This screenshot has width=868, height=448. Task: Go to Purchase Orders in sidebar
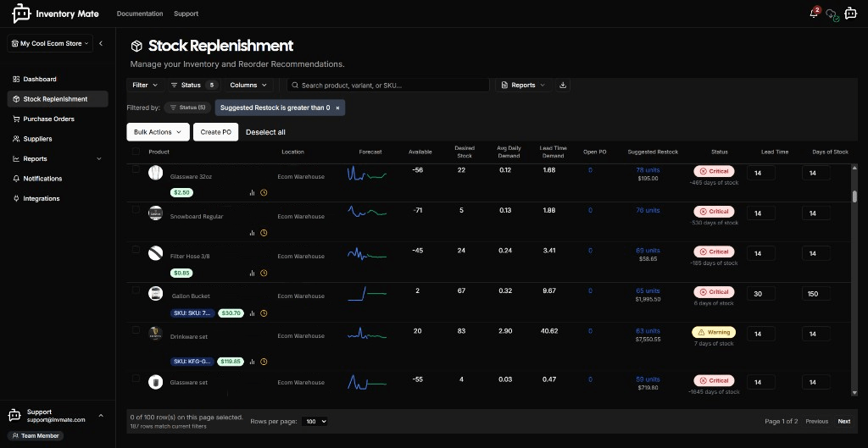click(48, 119)
